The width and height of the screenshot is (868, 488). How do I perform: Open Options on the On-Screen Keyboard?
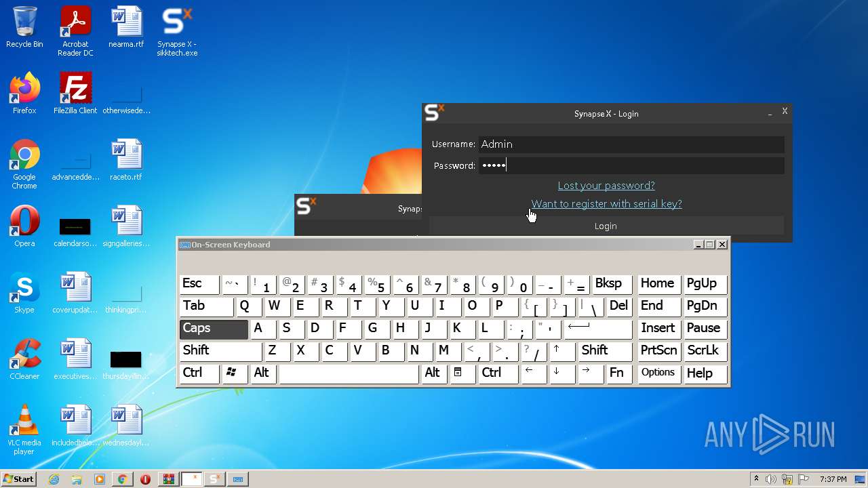[659, 373]
